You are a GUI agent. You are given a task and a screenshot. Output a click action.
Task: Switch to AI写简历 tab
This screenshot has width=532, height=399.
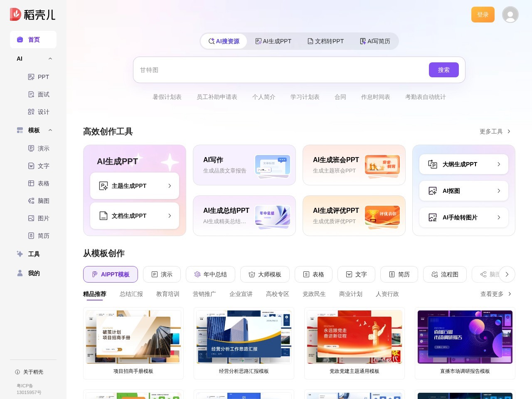coord(375,41)
